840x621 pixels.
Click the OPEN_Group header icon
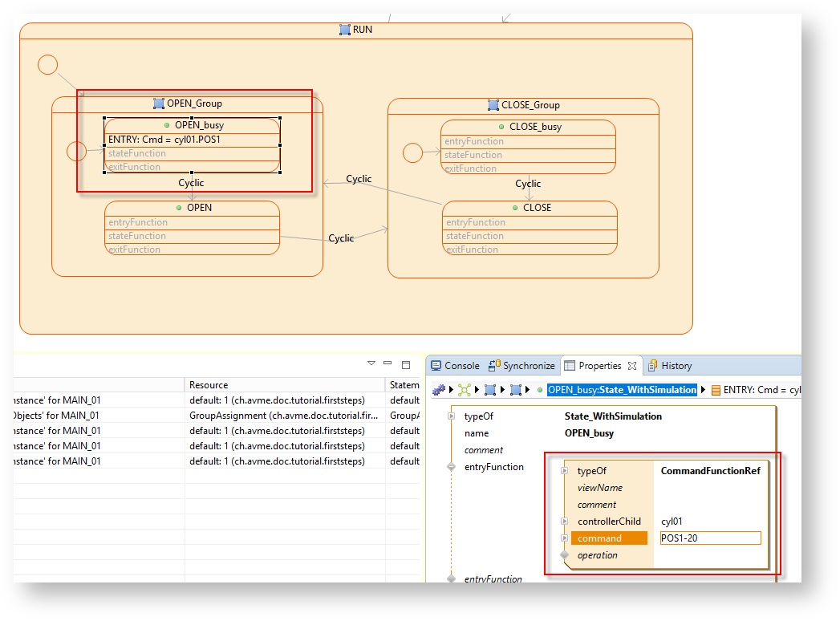click(x=159, y=103)
